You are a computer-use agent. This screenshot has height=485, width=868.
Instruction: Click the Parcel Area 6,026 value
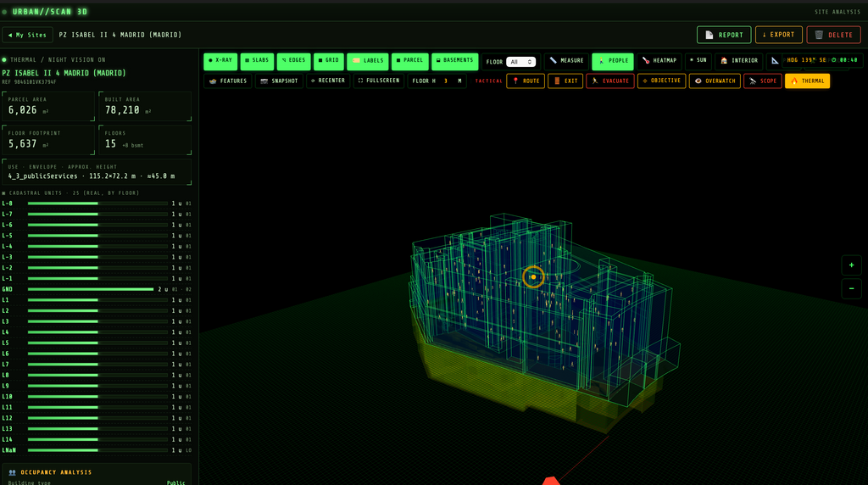click(x=23, y=110)
